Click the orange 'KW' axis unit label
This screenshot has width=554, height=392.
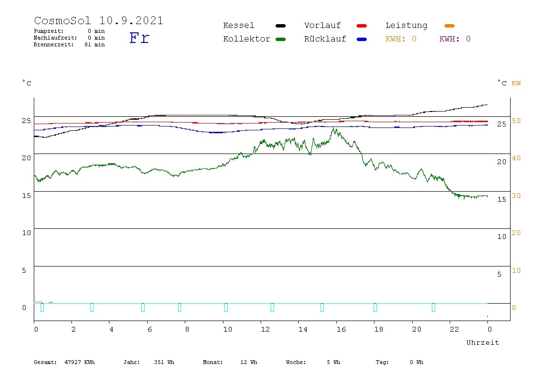[x=516, y=84]
